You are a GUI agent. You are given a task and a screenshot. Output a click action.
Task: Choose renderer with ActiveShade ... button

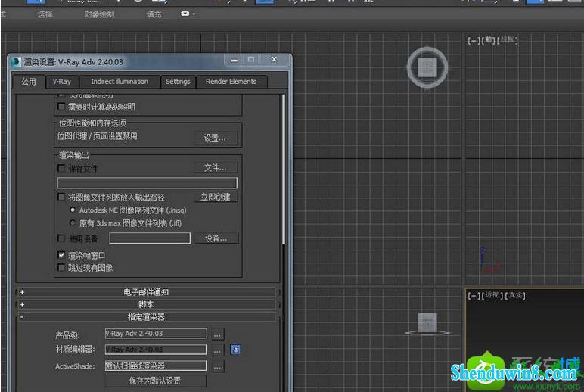click(218, 367)
